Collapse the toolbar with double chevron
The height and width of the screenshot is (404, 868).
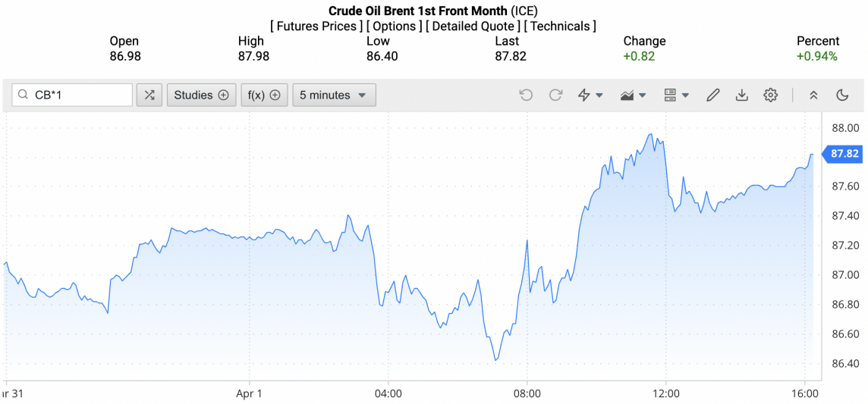(813, 95)
